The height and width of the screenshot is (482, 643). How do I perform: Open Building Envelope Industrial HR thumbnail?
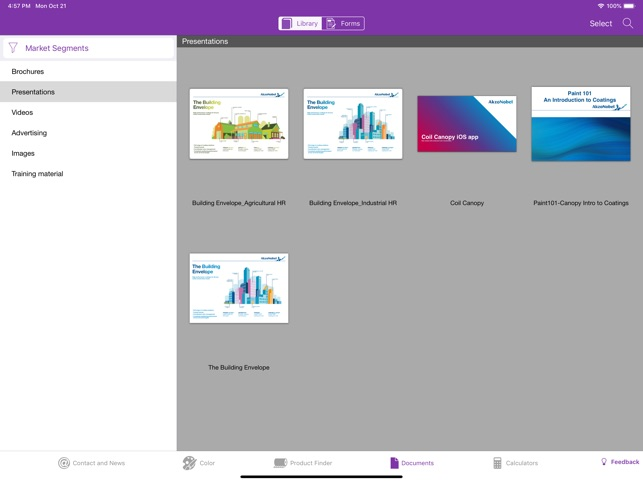[x=353, y=124]
